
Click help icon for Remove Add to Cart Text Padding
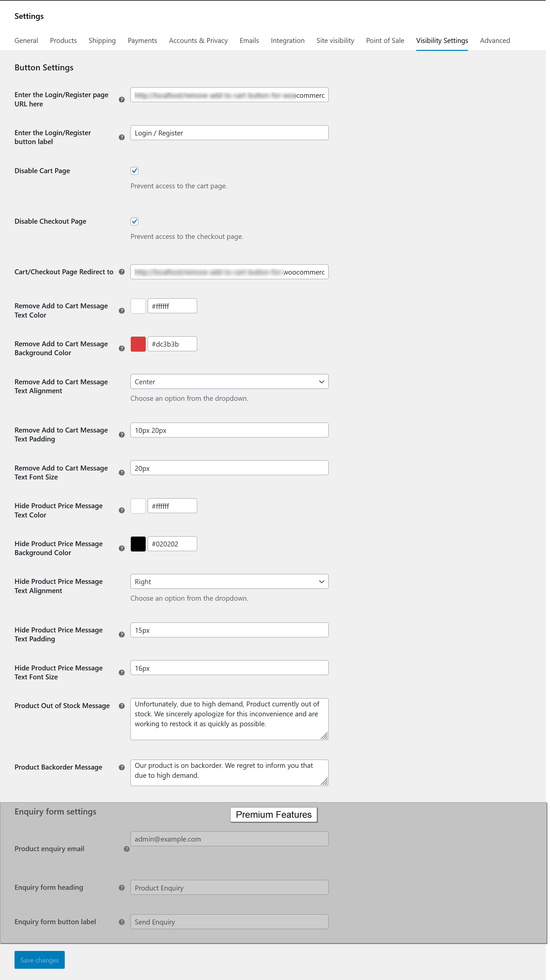tap(122, 434)
